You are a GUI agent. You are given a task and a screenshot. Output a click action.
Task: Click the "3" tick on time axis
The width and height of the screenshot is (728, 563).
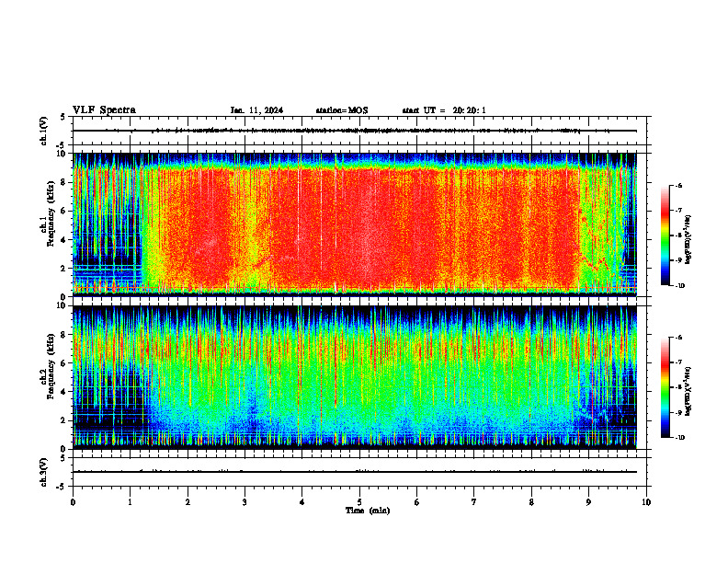point(245,502)
